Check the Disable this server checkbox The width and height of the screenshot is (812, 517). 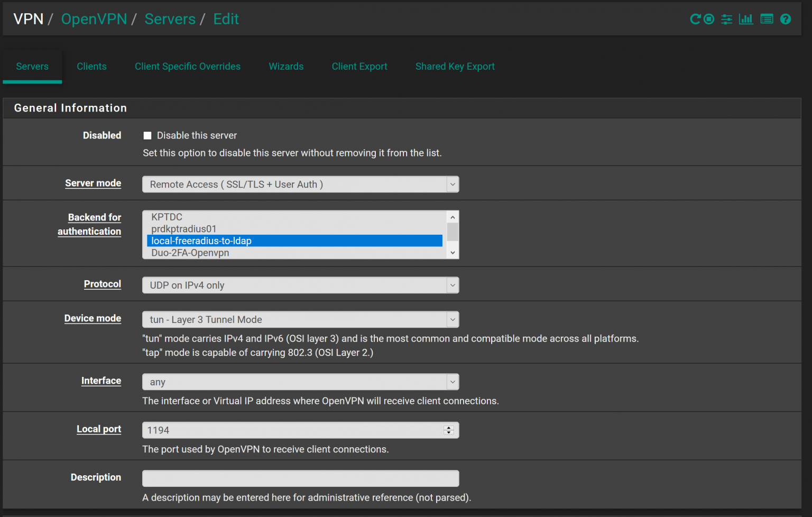click(x=147, y=135)
